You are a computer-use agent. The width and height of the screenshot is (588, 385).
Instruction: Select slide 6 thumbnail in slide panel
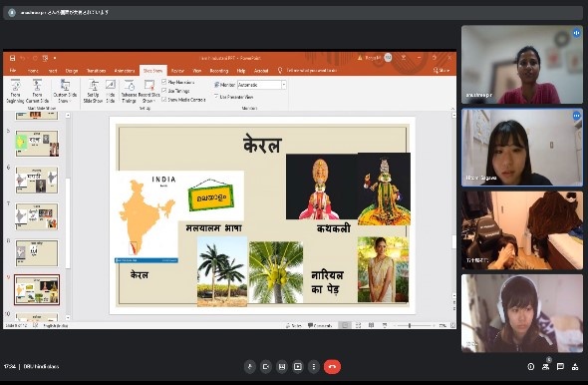point(37,181)
